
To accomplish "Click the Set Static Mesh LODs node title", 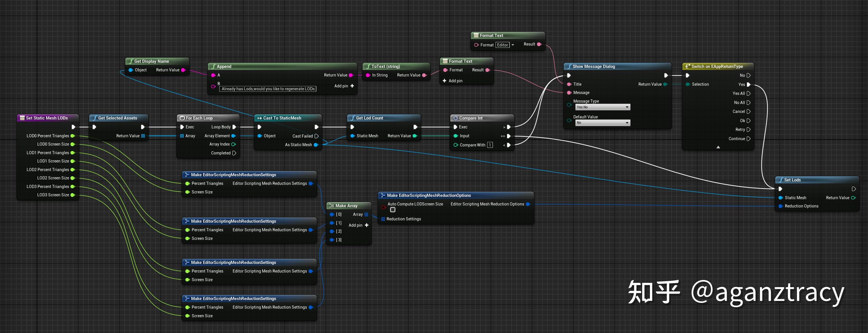I will click(47, 118).
